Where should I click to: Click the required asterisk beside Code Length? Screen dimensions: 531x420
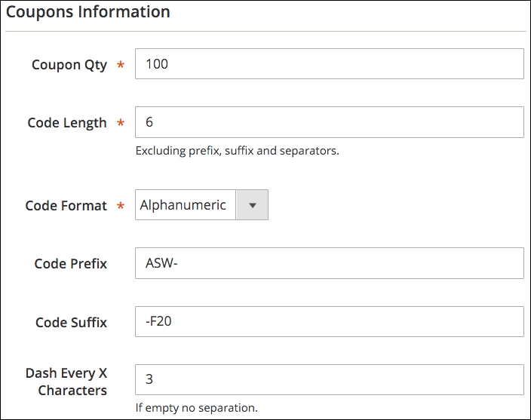coord(121,124)
